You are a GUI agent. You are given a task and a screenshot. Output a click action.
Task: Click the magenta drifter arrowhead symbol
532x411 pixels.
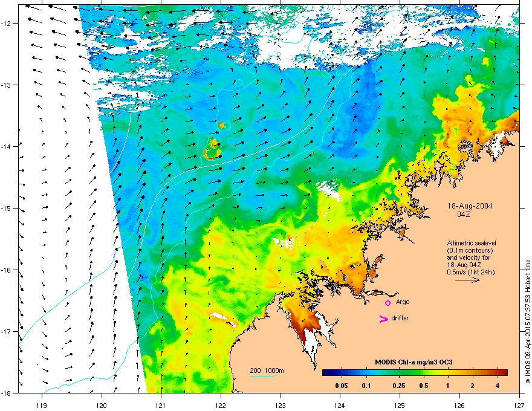click(383, 319)
